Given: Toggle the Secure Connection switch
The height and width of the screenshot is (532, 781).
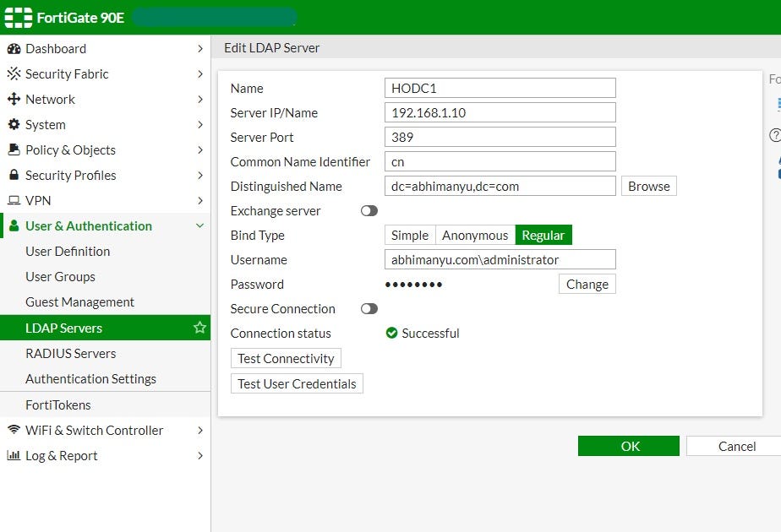Looking at the screenshot, I should [369, 309].
